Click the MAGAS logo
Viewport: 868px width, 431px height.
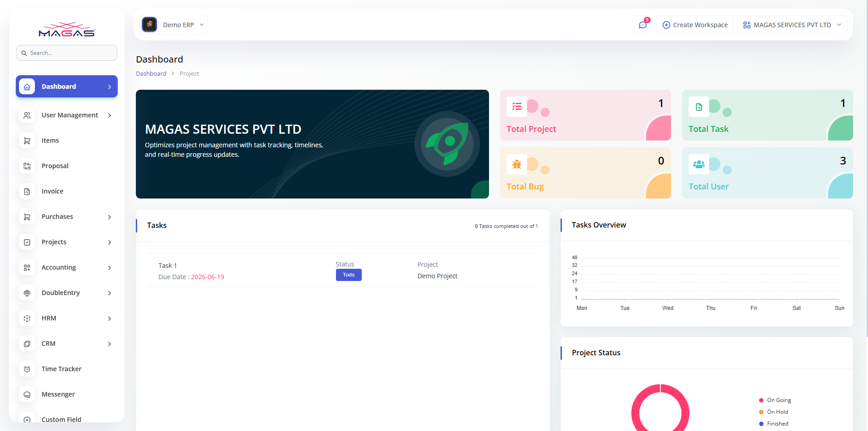[x=67, y=30]
